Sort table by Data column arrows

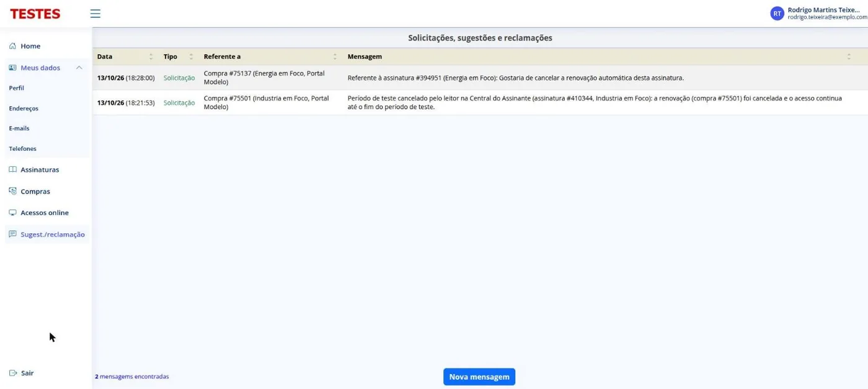pyautogui.click(x=151, y=56)
